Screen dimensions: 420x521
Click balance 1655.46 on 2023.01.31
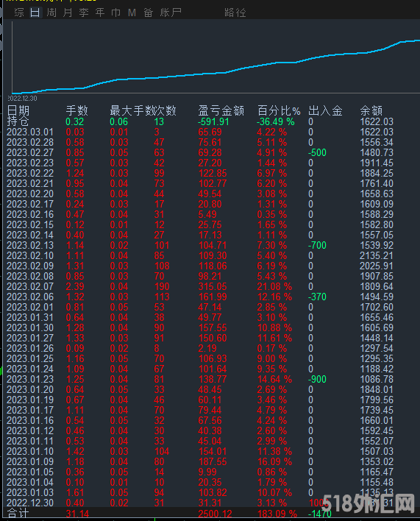coord(377,317)
